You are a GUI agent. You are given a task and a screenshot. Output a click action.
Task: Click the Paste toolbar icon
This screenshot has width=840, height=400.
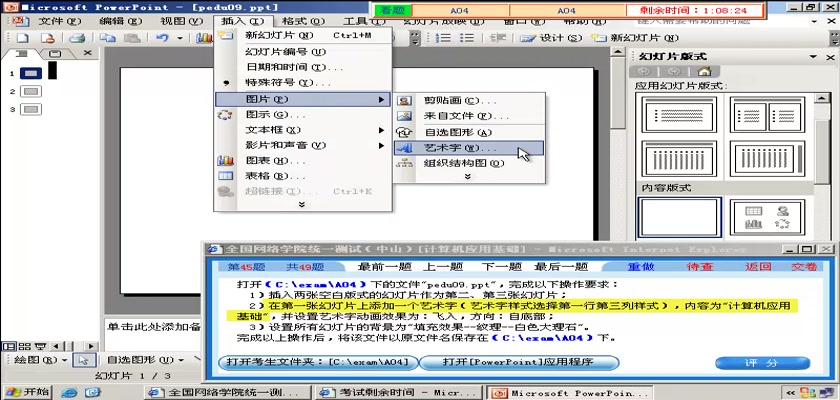132,38
